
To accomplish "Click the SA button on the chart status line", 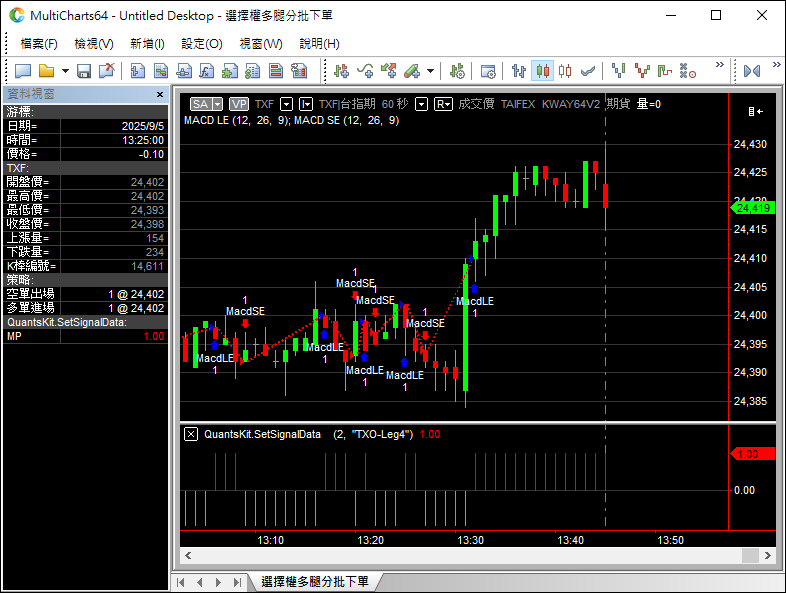I will click(201, 104).
